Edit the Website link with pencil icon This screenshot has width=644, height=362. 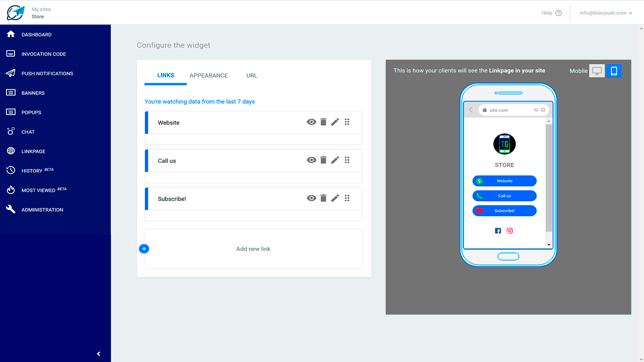click(335, 122)
